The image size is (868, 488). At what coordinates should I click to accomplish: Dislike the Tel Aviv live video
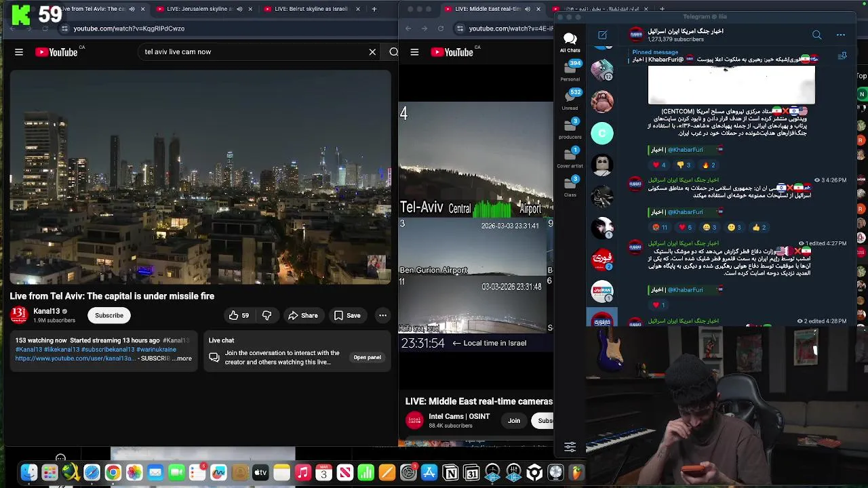(x=267, y=315)
